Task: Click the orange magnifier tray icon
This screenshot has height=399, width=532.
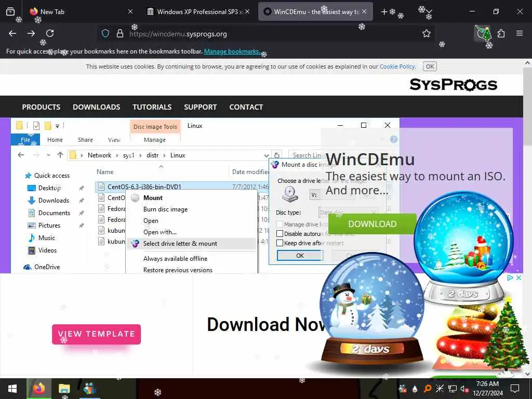Action: pyautogui.click(x=428, y=389)
